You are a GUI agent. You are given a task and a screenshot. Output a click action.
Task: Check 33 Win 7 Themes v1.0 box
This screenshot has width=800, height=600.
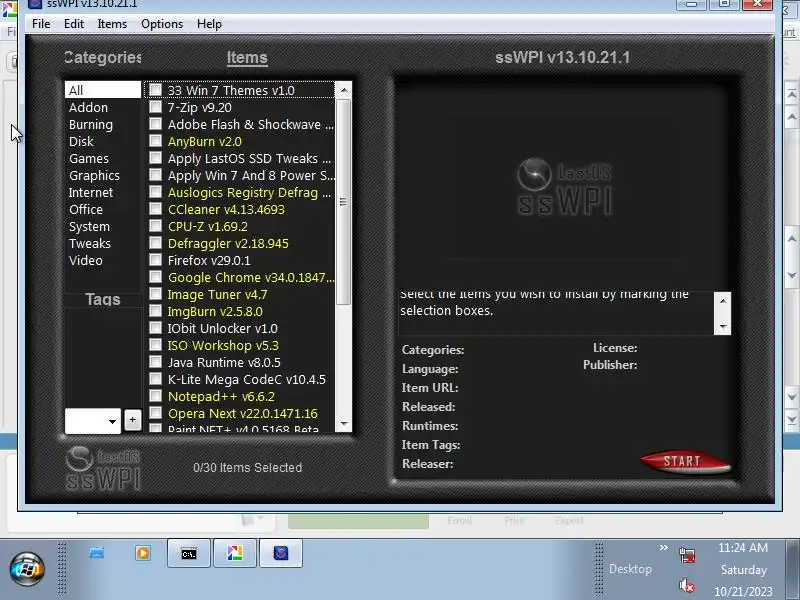pyautogui.click(x=156, y=90)
